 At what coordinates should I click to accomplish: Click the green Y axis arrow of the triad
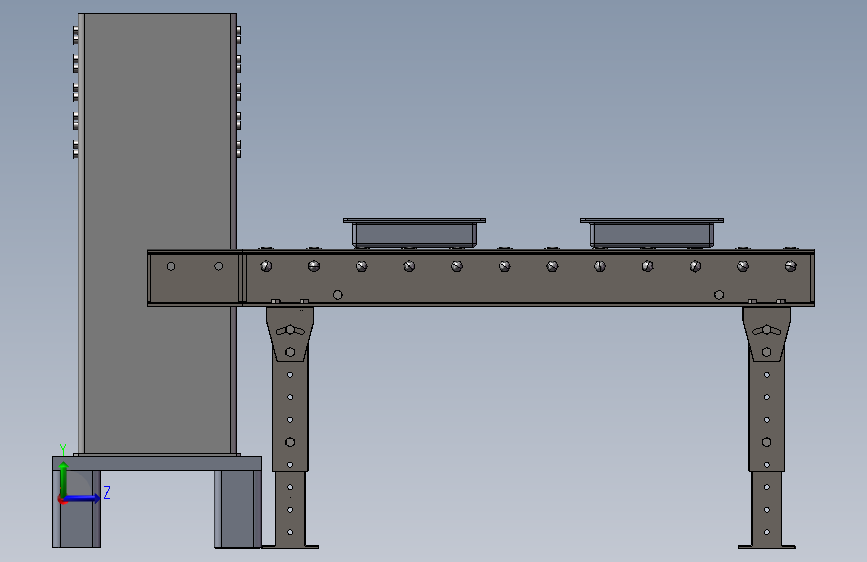tap(63, 478)
